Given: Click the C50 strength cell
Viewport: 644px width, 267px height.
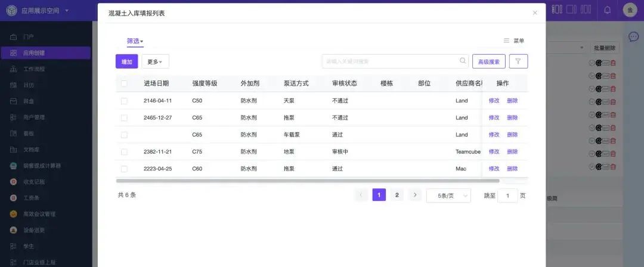Looking at the screenshot, I should click(x=197, y=101).
